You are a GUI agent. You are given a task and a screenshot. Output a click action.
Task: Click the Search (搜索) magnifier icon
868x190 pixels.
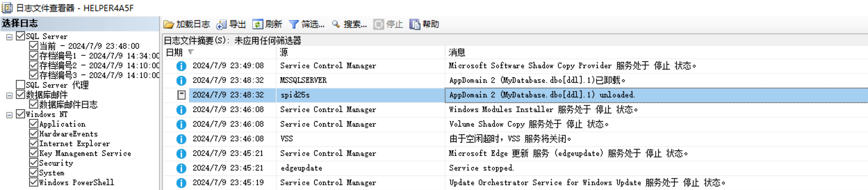tap(336, 24)
